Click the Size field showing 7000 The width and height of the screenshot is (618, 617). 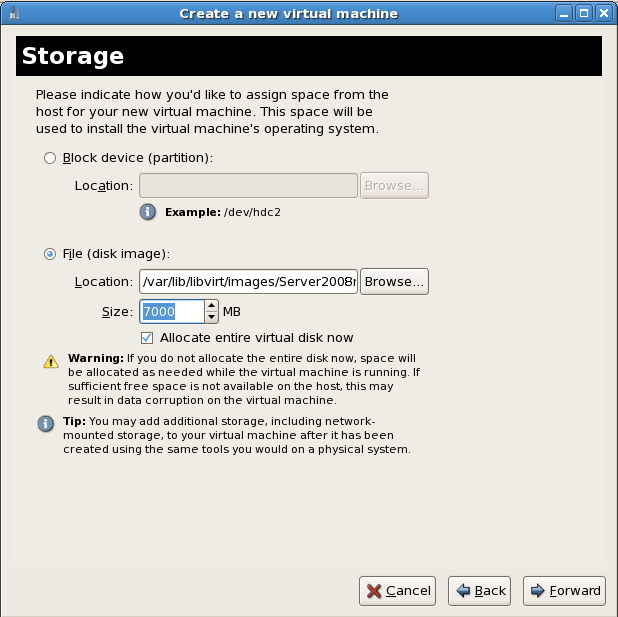172,311
